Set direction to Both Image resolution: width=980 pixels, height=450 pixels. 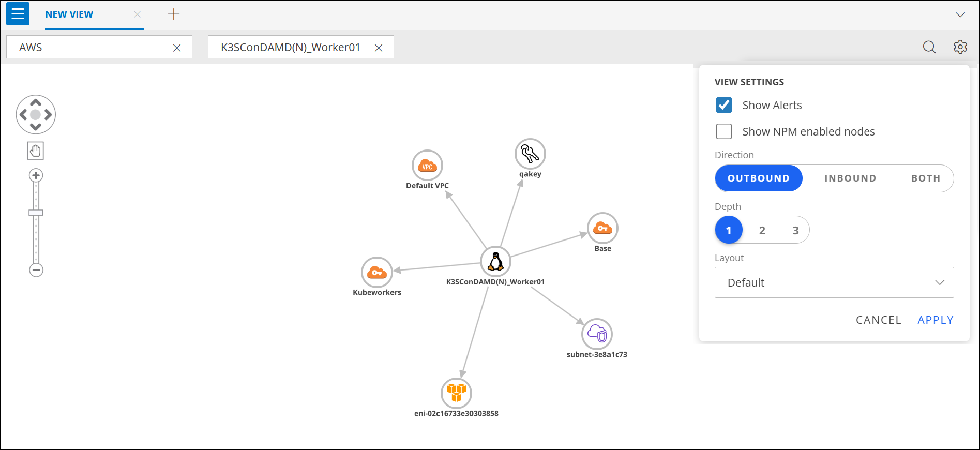(x=925, y=178)
